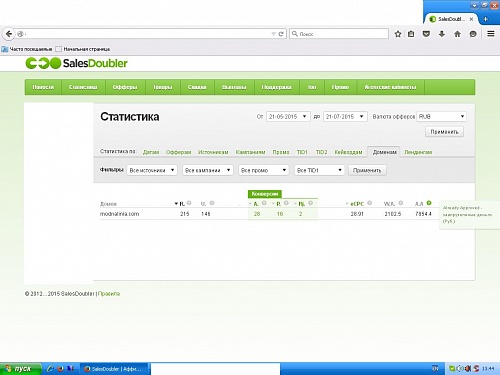This screenshot has width=500, height=375.
Task: Bookmark this page with the star icon
Action: pyautogui.click(x=398, y=34)
